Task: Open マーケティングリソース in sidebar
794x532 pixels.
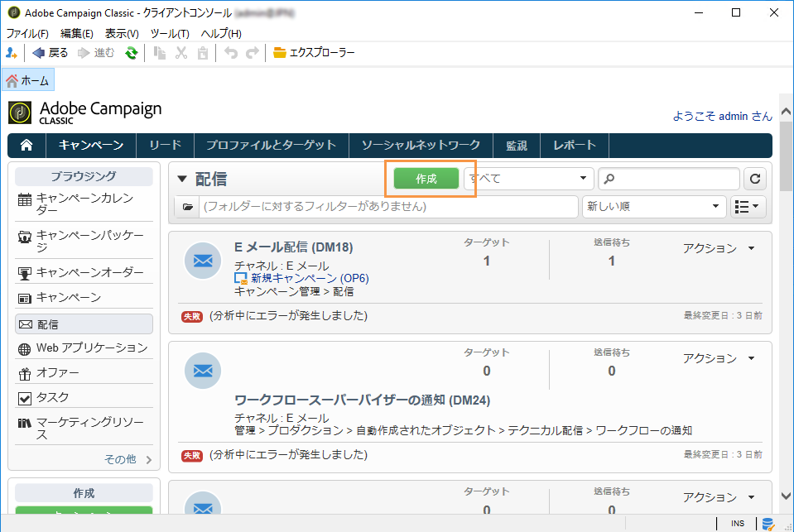Action: click(84, 429)
